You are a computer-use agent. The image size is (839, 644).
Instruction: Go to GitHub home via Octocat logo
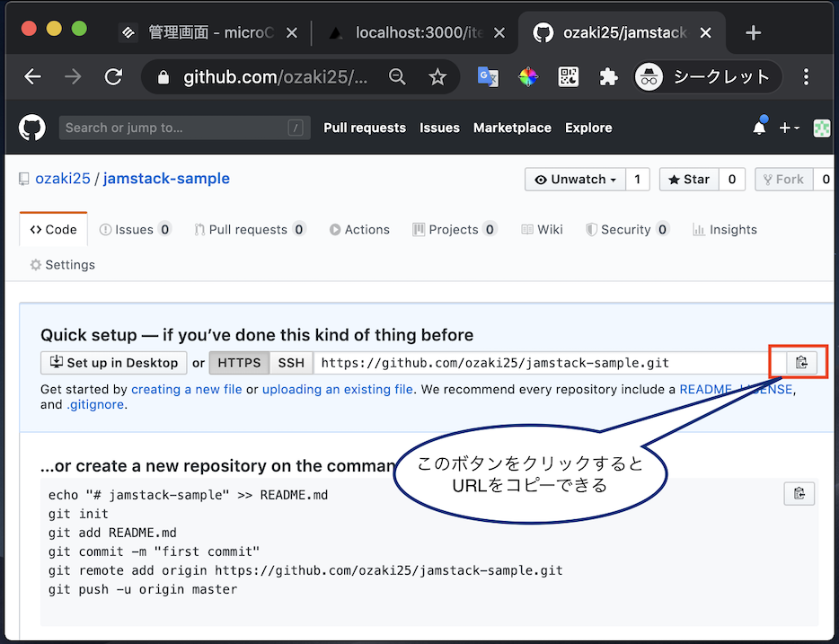[32, 128]
